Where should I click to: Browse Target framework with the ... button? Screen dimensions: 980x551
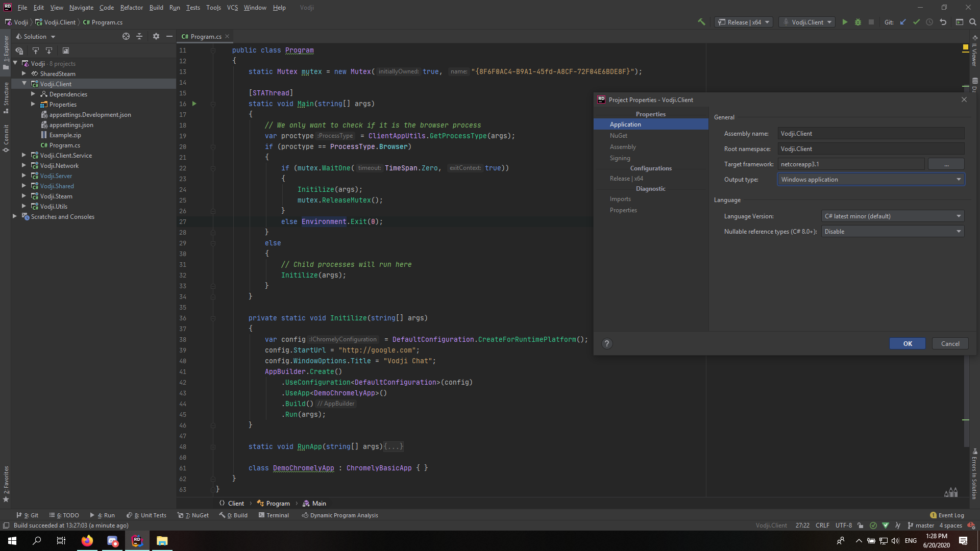[947, 164]
